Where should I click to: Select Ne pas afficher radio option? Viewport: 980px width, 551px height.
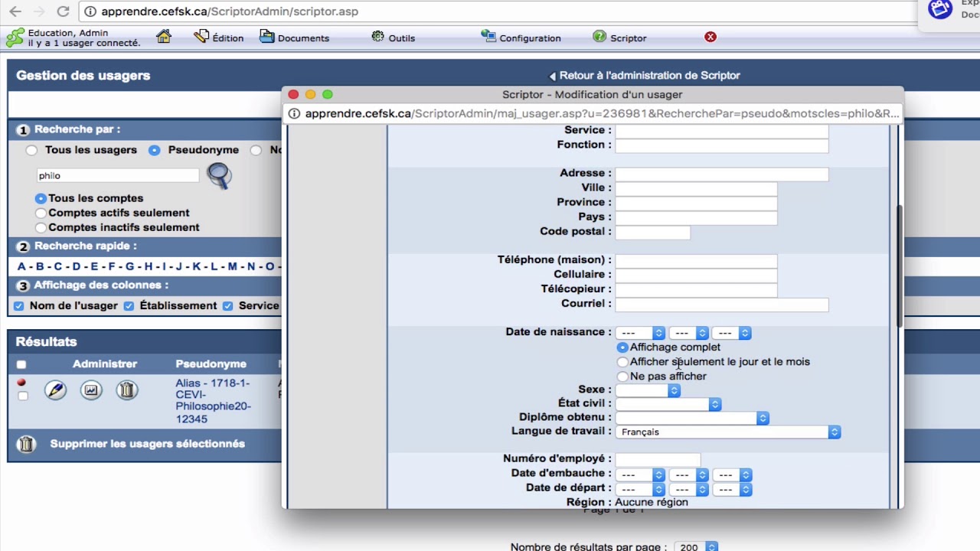click(622, 377)
